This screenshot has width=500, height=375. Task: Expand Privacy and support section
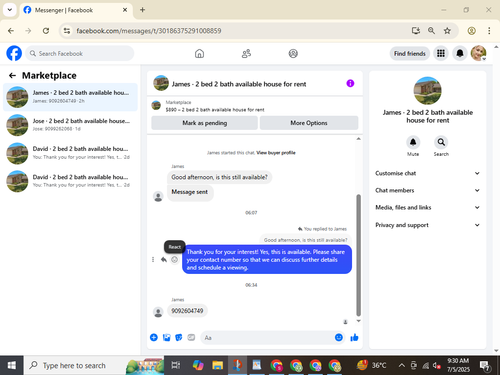tap(427, 225)
